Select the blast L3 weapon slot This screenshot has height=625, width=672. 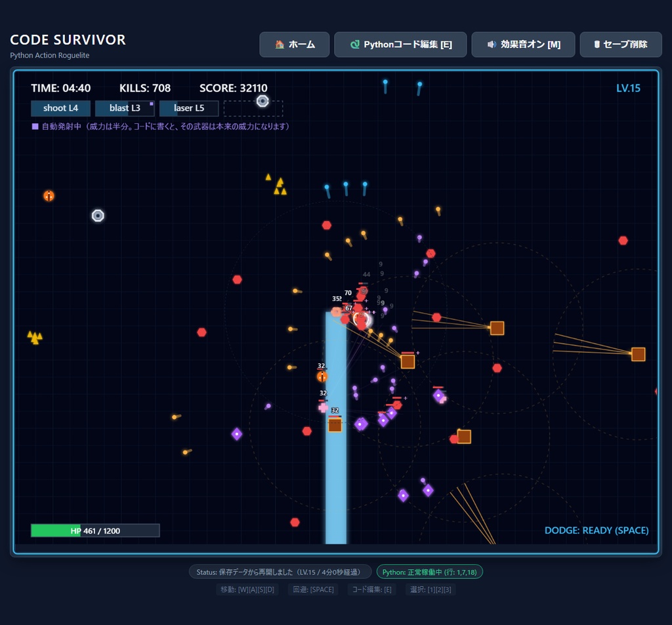tap(125, 108)
